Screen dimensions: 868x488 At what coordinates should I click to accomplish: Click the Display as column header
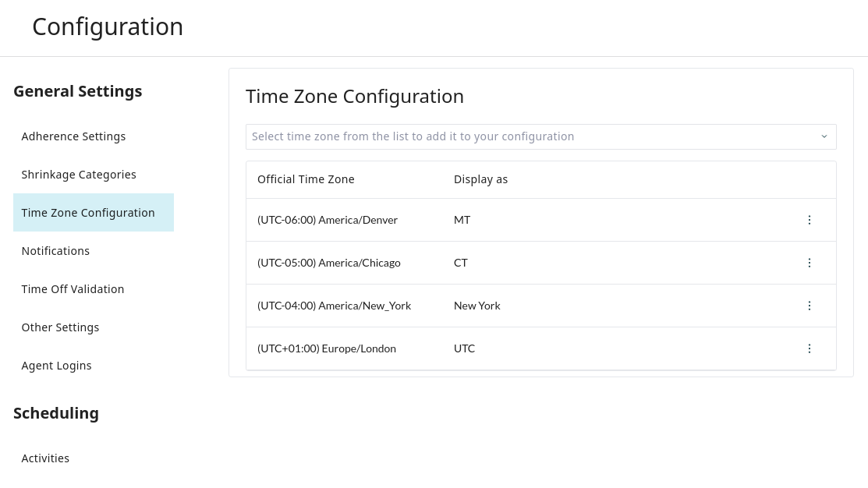tap(480, 179)
